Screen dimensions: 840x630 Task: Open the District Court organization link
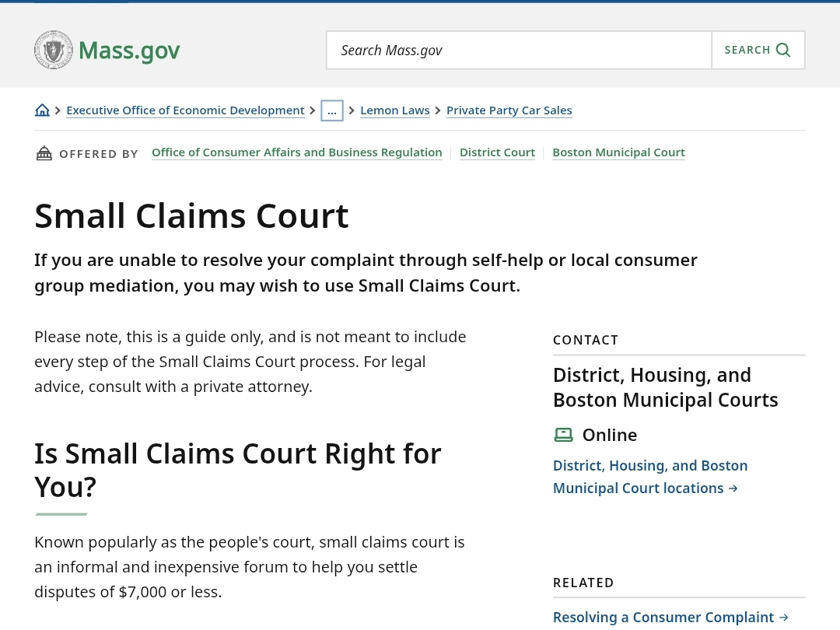497,152
